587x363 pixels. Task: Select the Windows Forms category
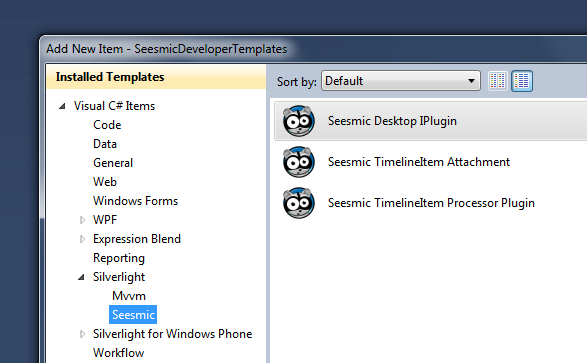[x=135, y=201]
